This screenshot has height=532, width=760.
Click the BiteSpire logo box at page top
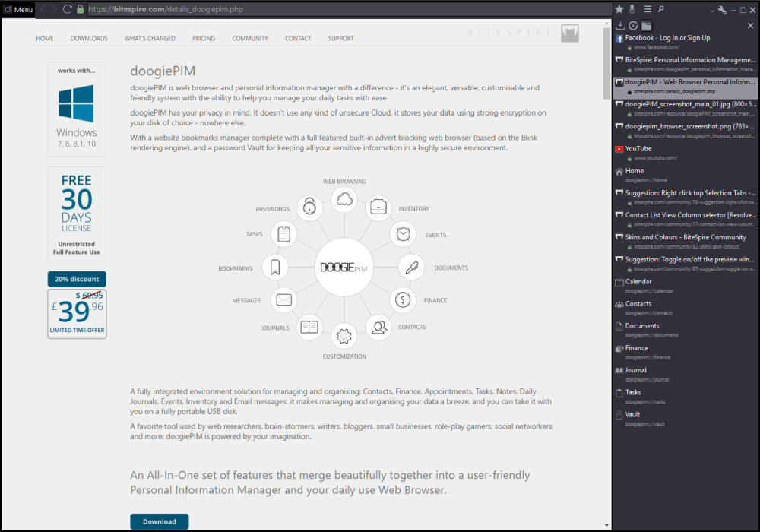pos(570,33)
